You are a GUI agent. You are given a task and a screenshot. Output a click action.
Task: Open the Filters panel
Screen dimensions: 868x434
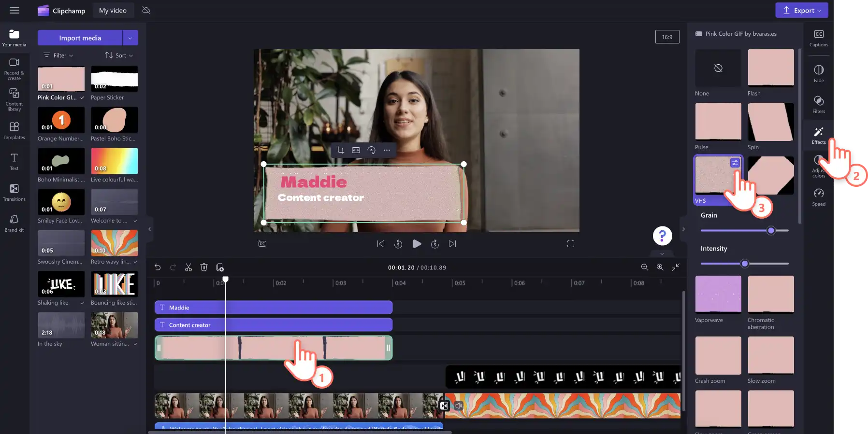[x=819, y=105]
